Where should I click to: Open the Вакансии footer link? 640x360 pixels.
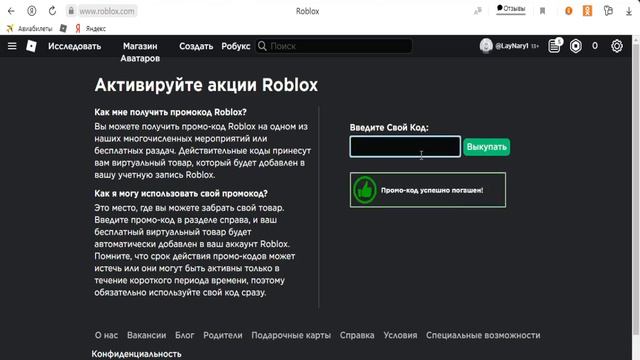pyautogui.click(x=147, y=336)
